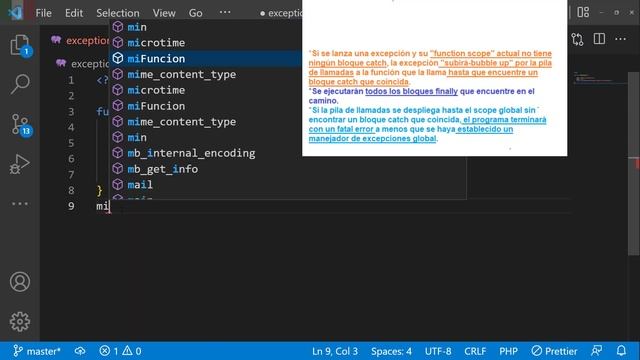Click cube icon beside mb_internal_encoding
The height and width of the screenshot is (360, 640).
[118, 153]
